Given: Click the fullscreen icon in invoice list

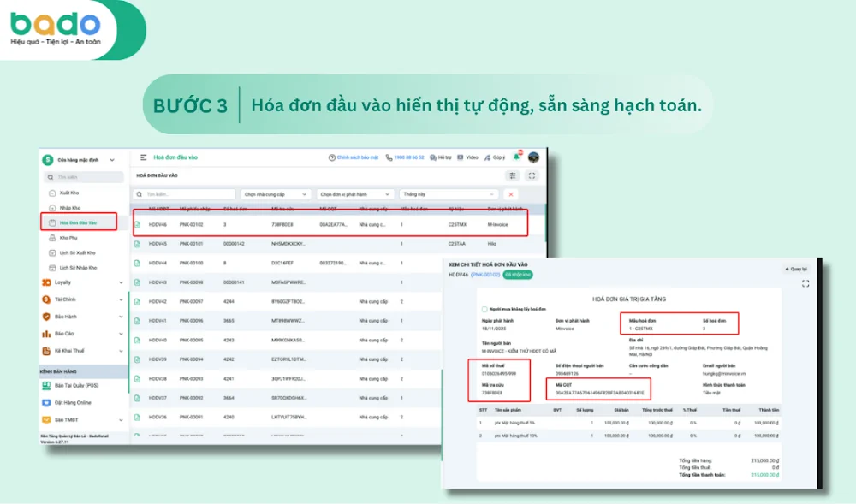Looking at the screenshot, I should point(532,175).
